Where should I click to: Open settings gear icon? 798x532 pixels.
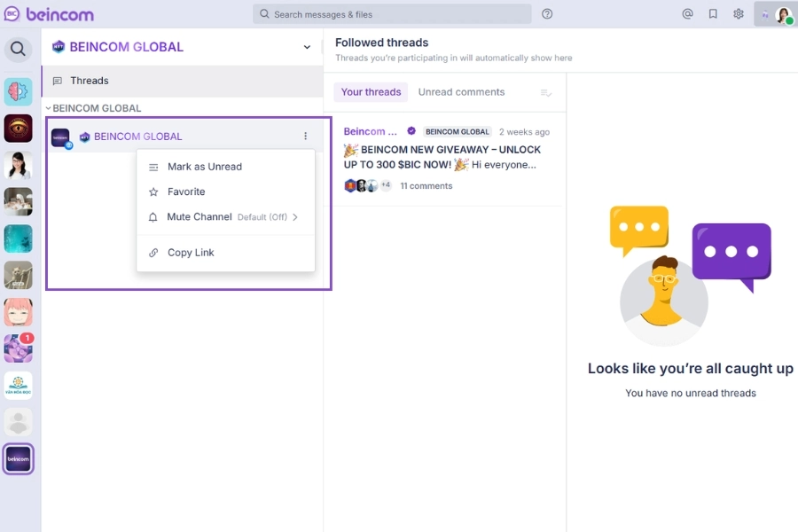click(739, 14)
